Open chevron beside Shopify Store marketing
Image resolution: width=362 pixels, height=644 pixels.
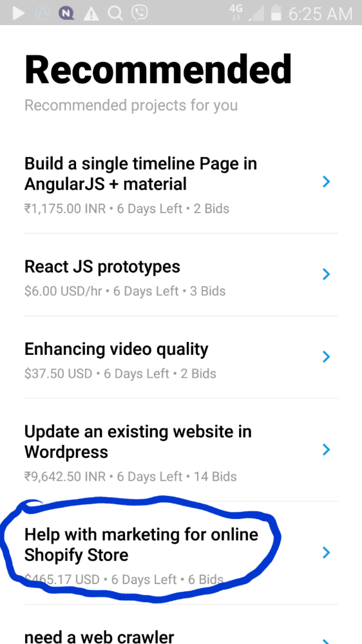click(x=327, y=553)
